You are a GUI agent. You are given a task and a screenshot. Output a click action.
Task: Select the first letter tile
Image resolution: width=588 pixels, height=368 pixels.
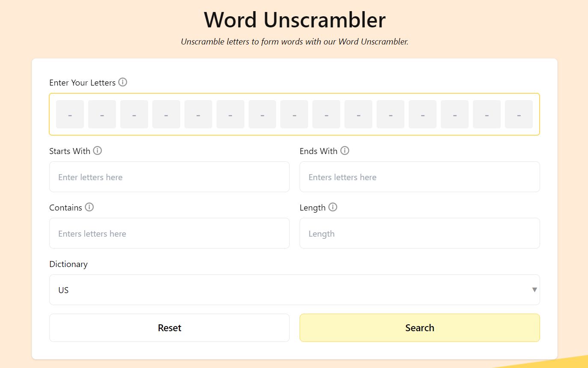point(69,114)
